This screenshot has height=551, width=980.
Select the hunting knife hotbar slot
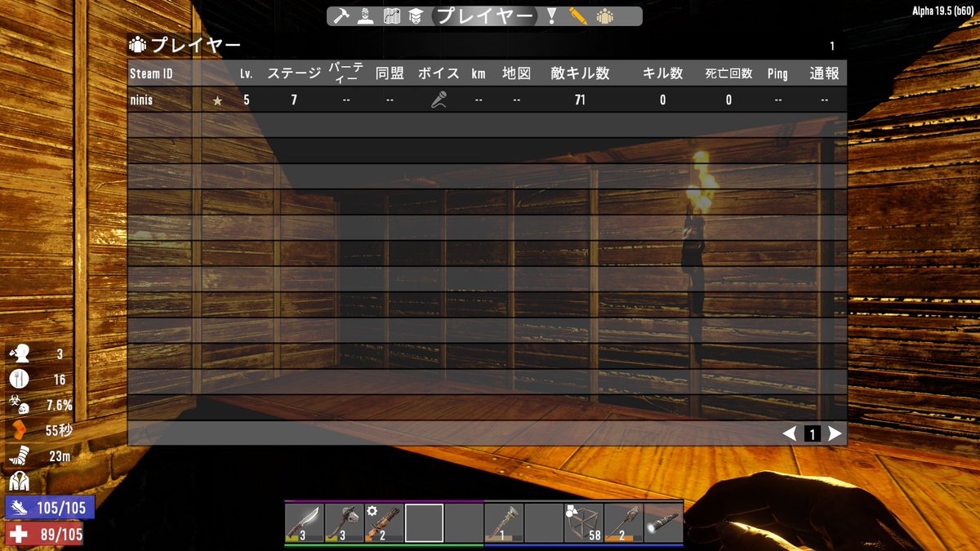305,523
